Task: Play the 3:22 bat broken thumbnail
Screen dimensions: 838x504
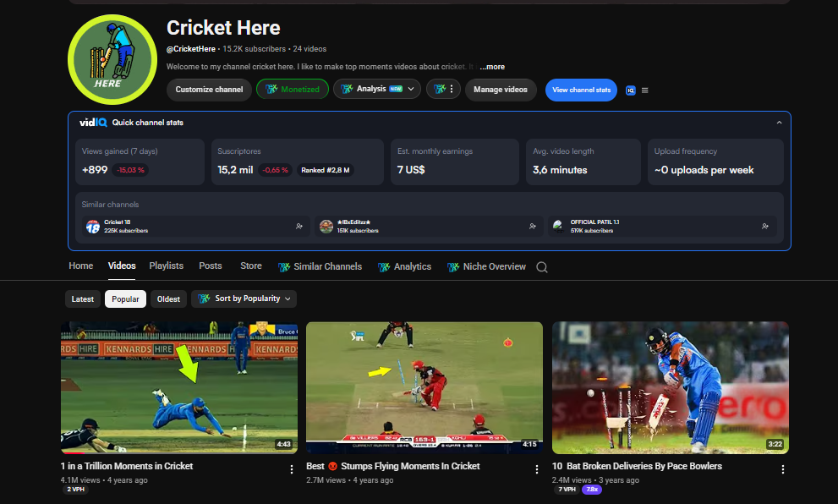Action: pyautogui.click(x=671, y=387)
